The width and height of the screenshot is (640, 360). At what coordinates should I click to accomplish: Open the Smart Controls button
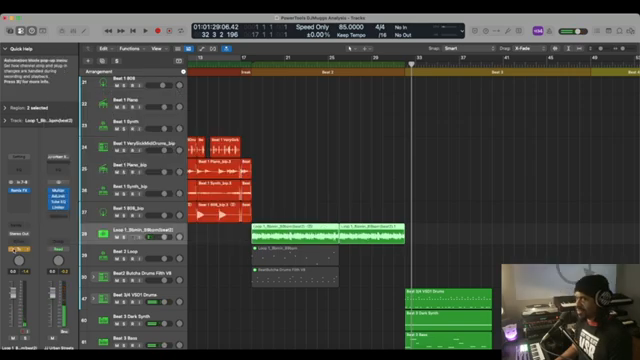tap(62, 31)
